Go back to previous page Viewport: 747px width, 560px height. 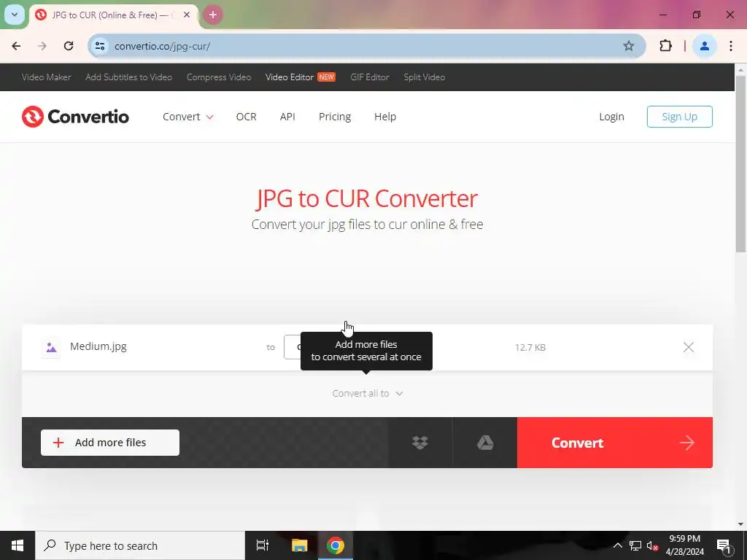tap(16, 46)
